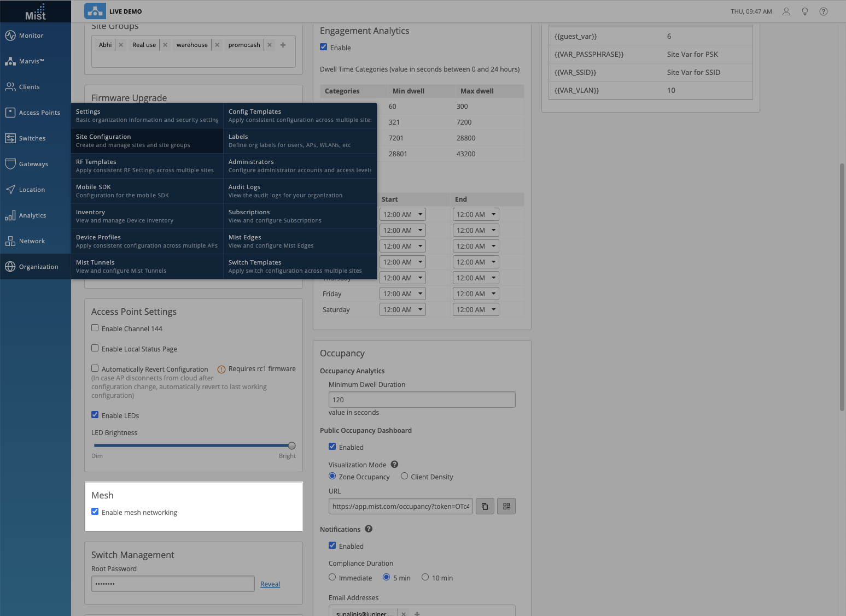The image size is (846, 616).
Task: Click the Notifications help icon
Action: point(369,529)
